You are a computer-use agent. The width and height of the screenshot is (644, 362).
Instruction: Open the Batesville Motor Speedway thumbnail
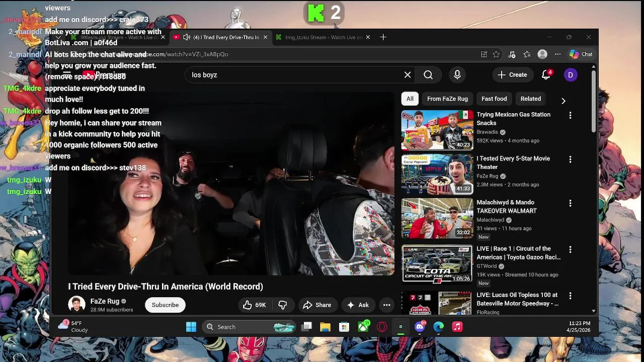(x=437, y=303)
